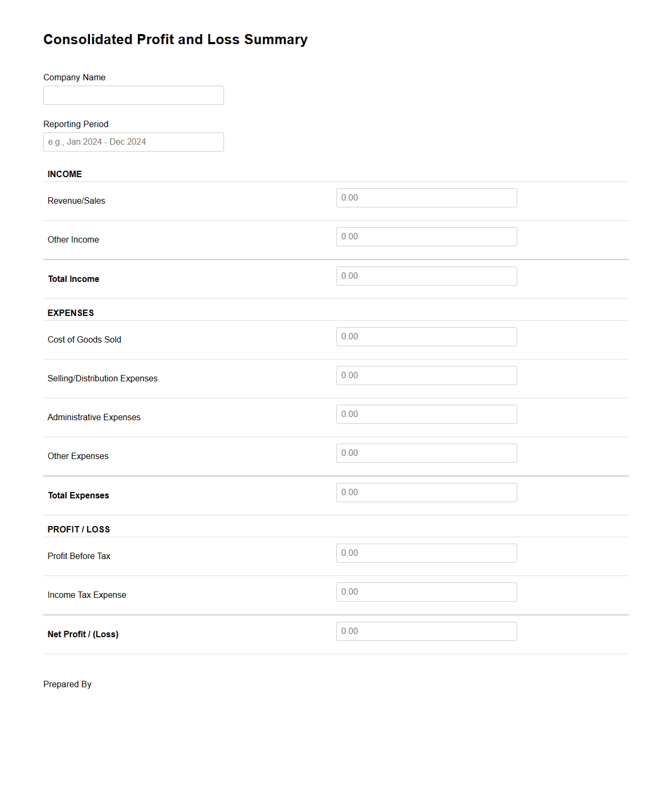Click the Company Name input field
The width and height of the screenshot is (672, 792).
click(133, 95)
